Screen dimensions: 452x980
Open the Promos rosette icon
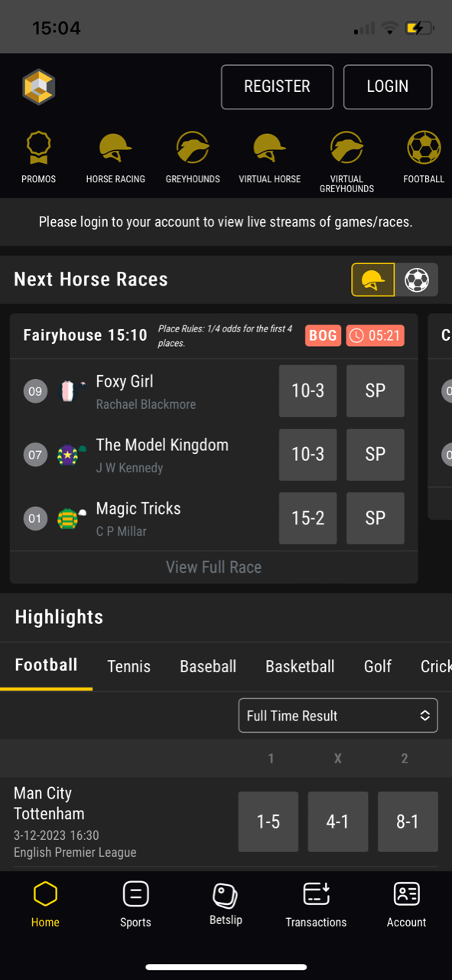click(x=38, y=147)
